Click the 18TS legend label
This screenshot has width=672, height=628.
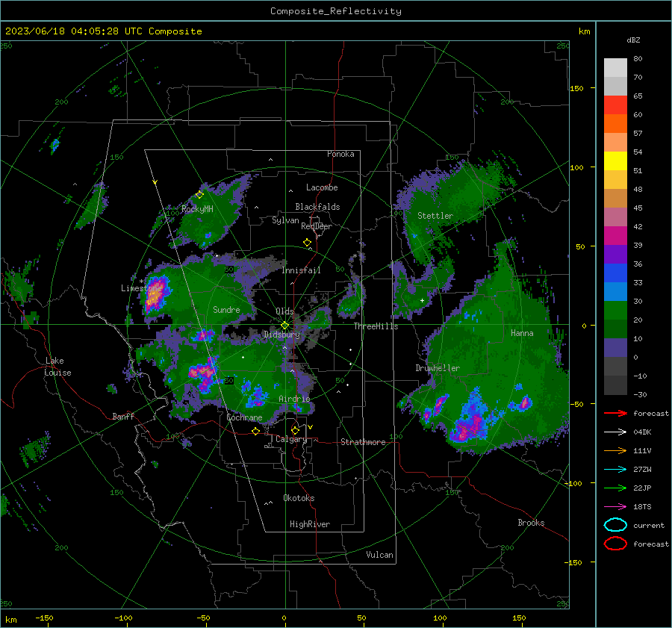(642, 507)
